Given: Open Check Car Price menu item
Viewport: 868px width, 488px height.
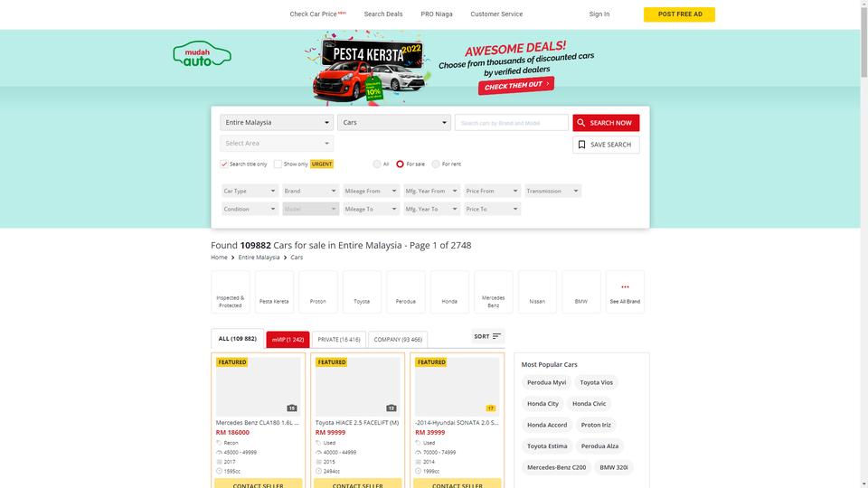Looking at the screenshot, I should pyautogui.click(x=317, y=14).
